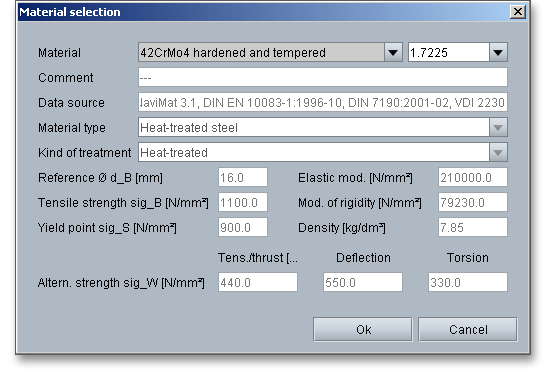Click the Material type label

tap(72, 128)
